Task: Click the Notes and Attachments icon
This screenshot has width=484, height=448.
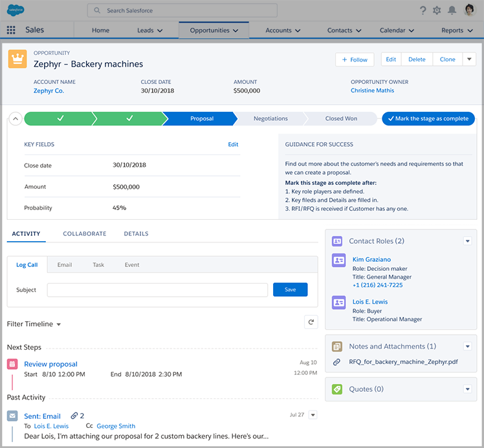Action: 337,347
